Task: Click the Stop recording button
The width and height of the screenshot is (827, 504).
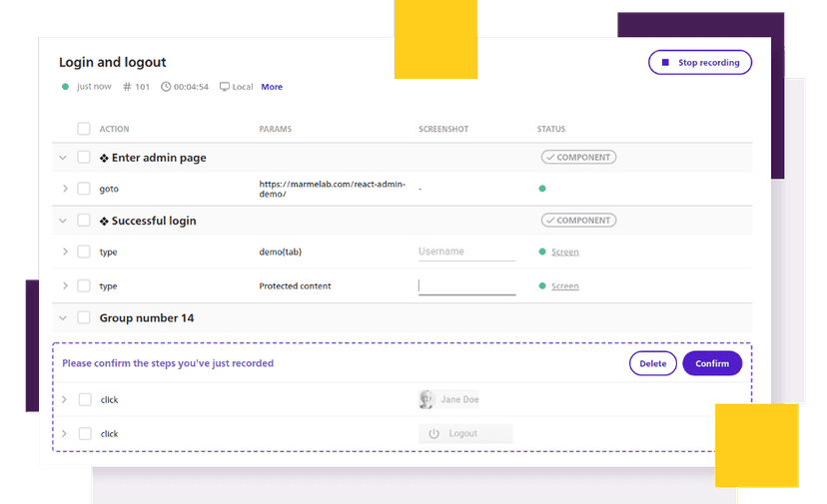Action: click(x=700, y=62)
